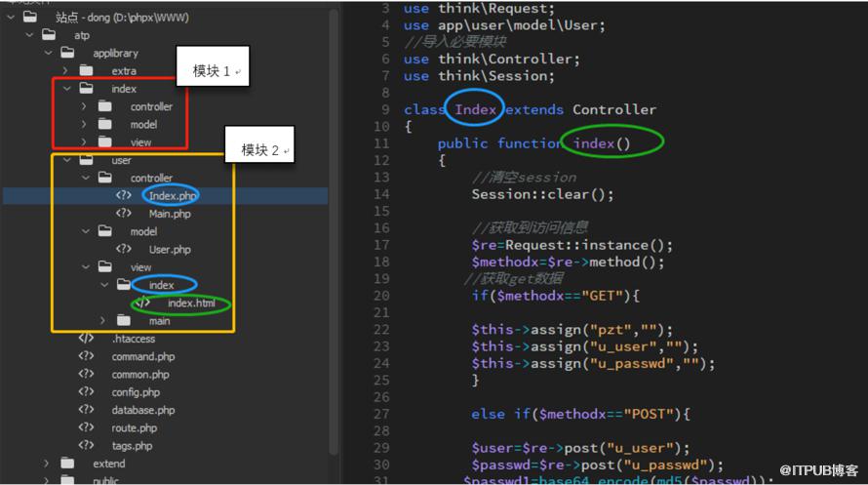Collapse the atp folder chevron
The image size is (868, 485).
pos(29,35)
